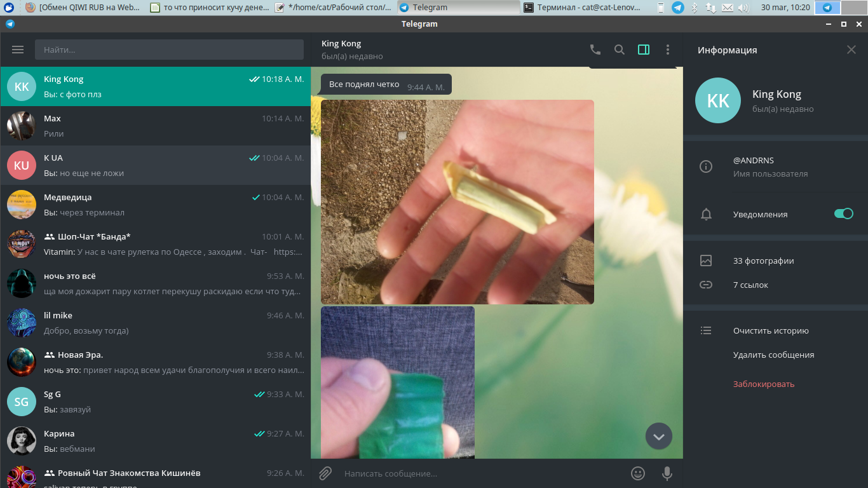Open 7 ссылок shared links
The width and height of the screenshot is (868, 488).
tap(750, 285)
